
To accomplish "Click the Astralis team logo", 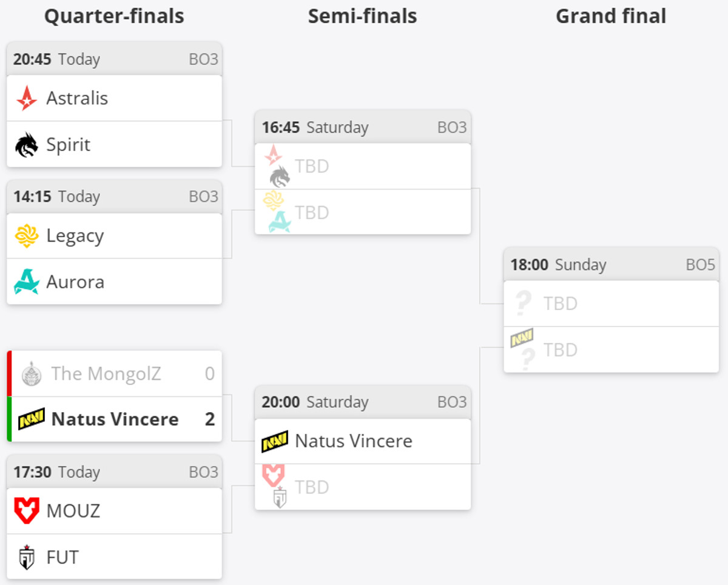I will (27, 98).
